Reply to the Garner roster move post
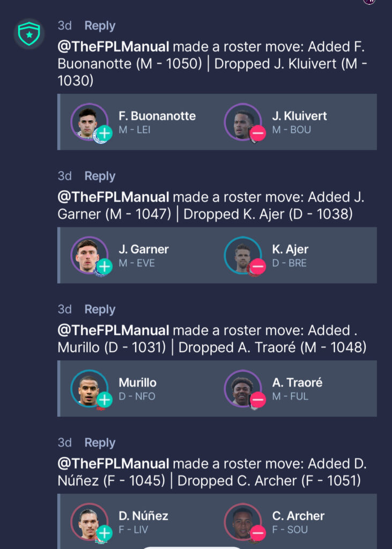 100,176
